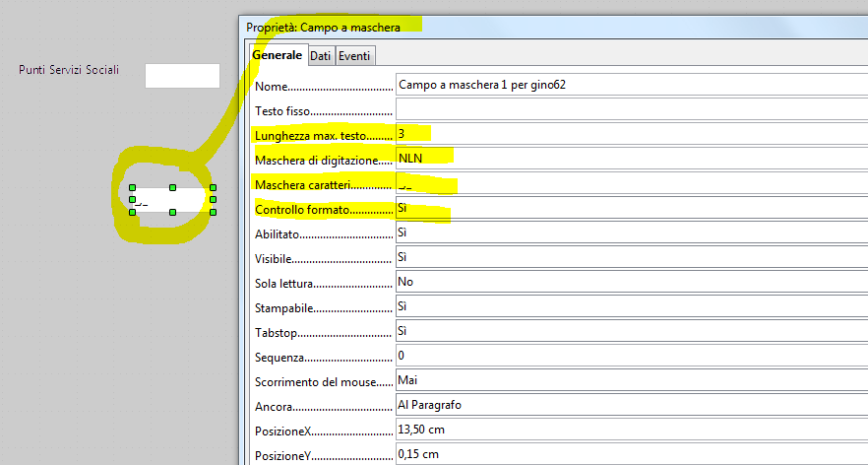Open the Scorrimento del mouse field
The height and width of the screenshot is (465, 868).
point(630,380)
